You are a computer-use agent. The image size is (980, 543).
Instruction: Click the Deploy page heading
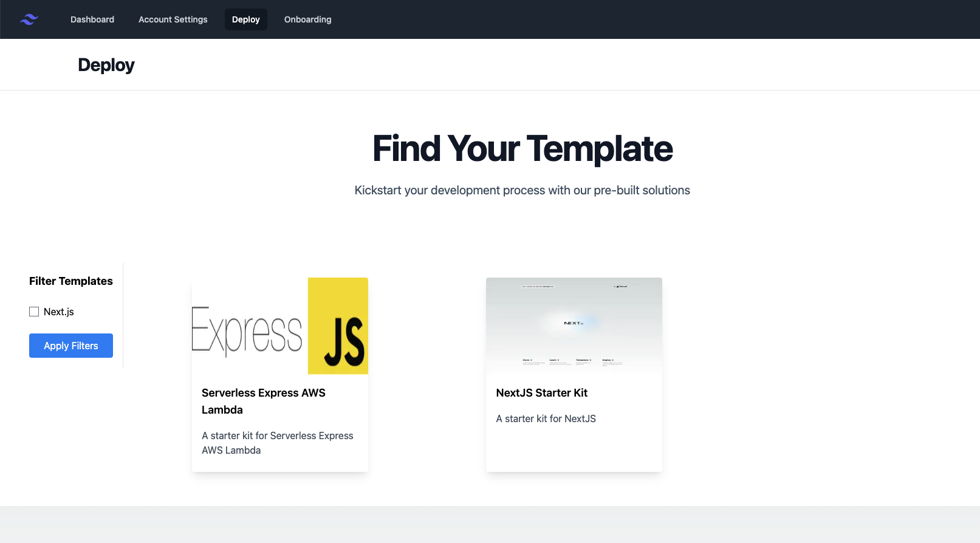point(106,65)
